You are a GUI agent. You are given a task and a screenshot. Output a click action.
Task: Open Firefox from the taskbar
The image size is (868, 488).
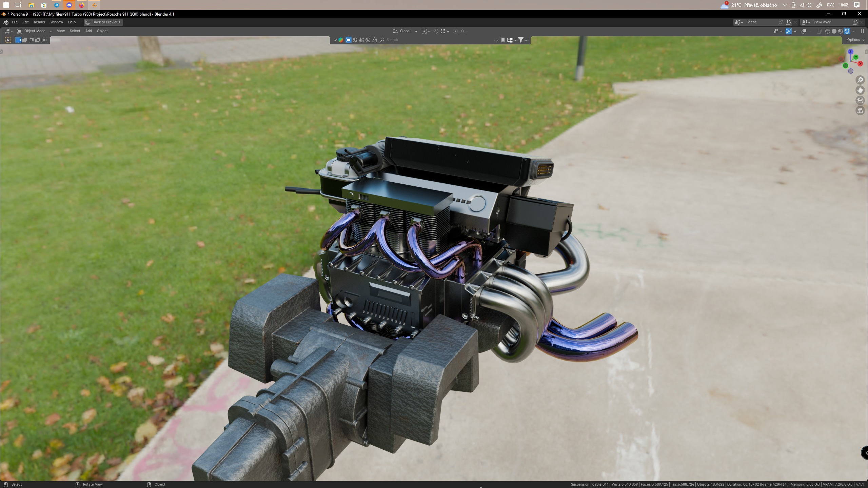click(x=82, y=5)
